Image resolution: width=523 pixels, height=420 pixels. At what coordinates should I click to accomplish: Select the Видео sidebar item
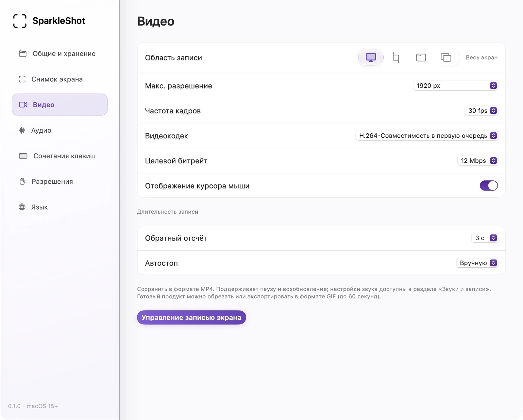[x=59, y=105]
